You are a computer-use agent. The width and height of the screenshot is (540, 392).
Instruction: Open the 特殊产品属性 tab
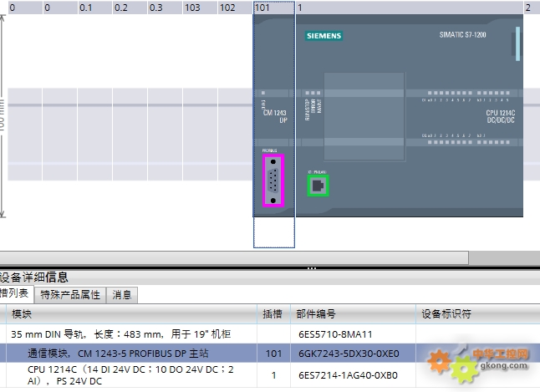pos(70,295)
